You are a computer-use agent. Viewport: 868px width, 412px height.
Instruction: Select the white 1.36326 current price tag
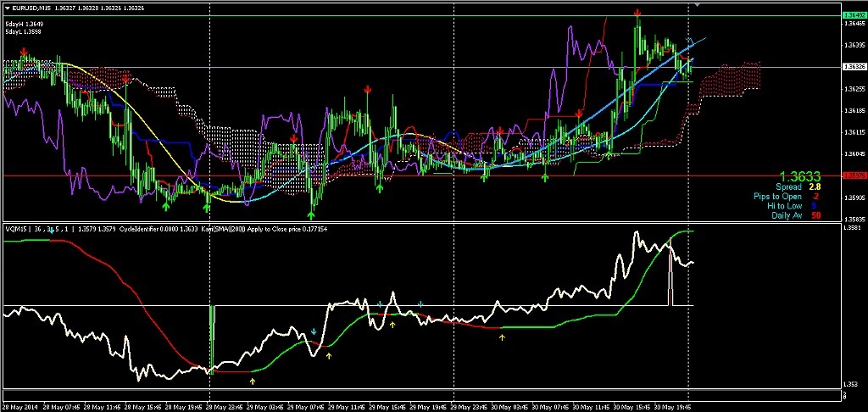[x=854, y=67]
